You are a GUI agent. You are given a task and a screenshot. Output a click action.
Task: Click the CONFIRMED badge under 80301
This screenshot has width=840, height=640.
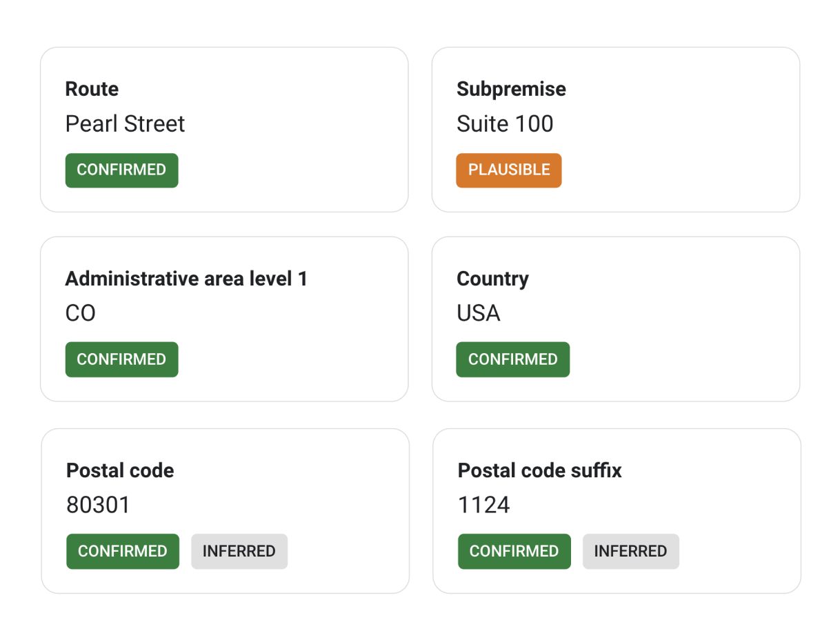coord(123,551)
